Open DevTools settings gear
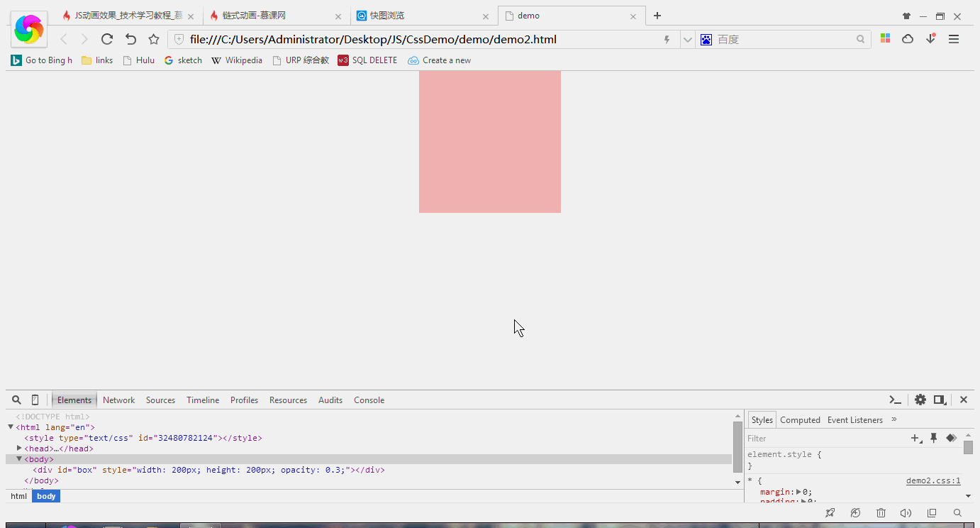 (x=920, y=400)
